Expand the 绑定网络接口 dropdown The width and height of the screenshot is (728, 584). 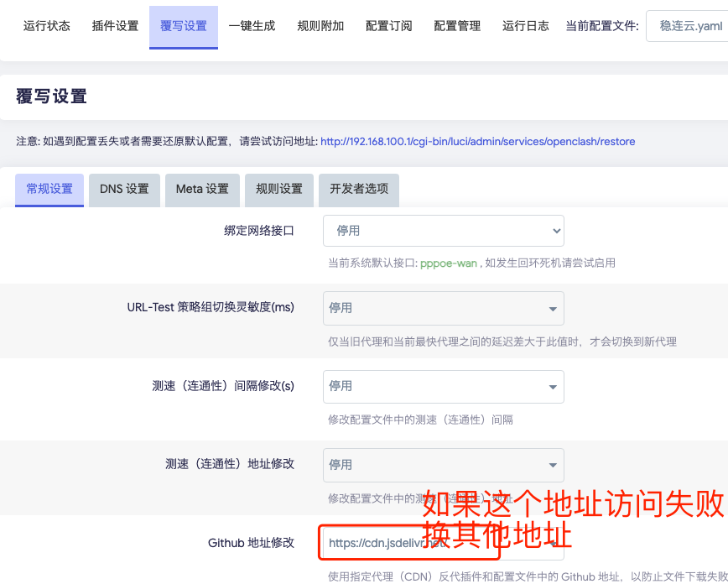[x=443, y=231]
